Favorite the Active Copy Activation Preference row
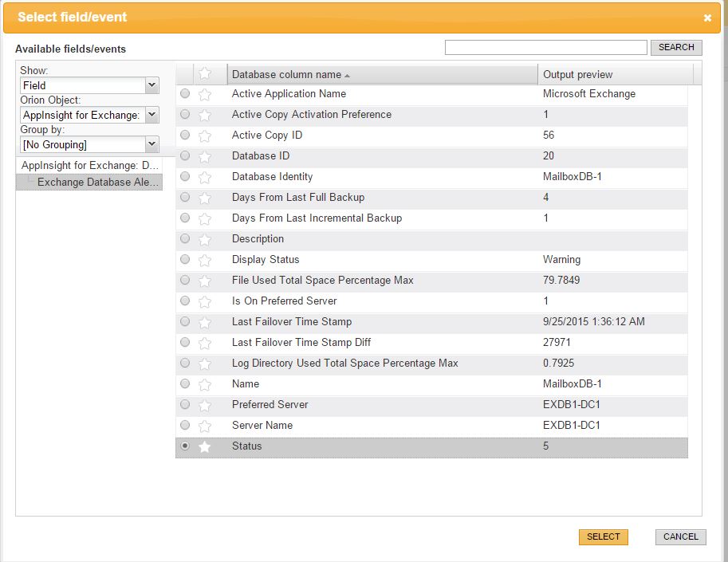This screenshot has width=728, height=562. pyautogui.click(x=205, y=115)
